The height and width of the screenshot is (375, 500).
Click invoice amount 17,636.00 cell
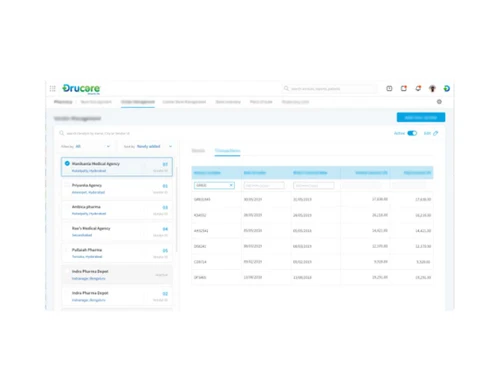pos(380,199)
